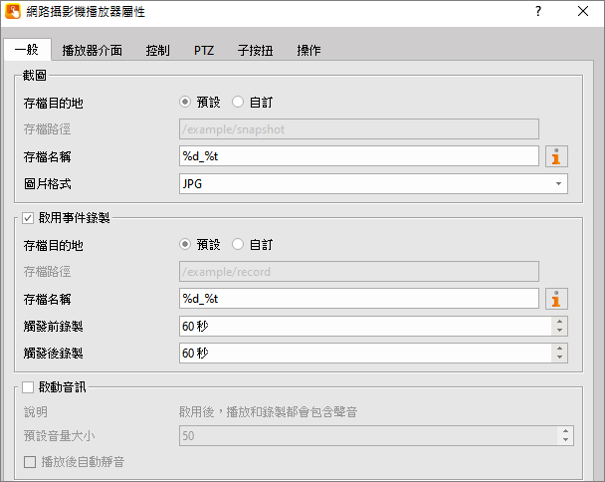Screen dimensions: 605x482
Task: Select 自訂 radio under 啟用事件錄製
Action: (x=238, y=244)
